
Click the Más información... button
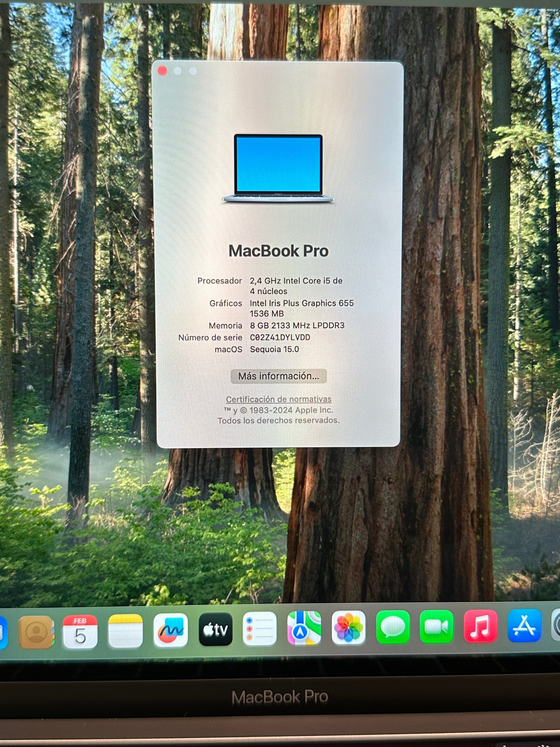click(279, 376)
